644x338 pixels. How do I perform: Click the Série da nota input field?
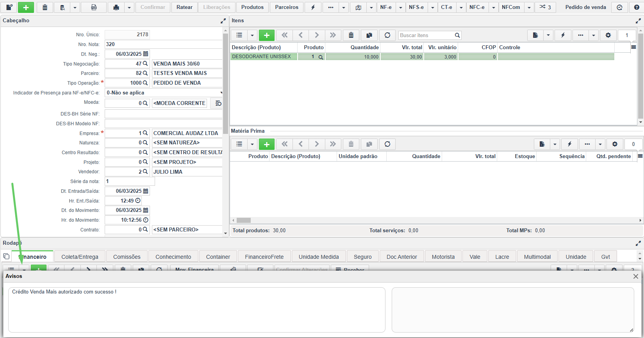(130, 181)
